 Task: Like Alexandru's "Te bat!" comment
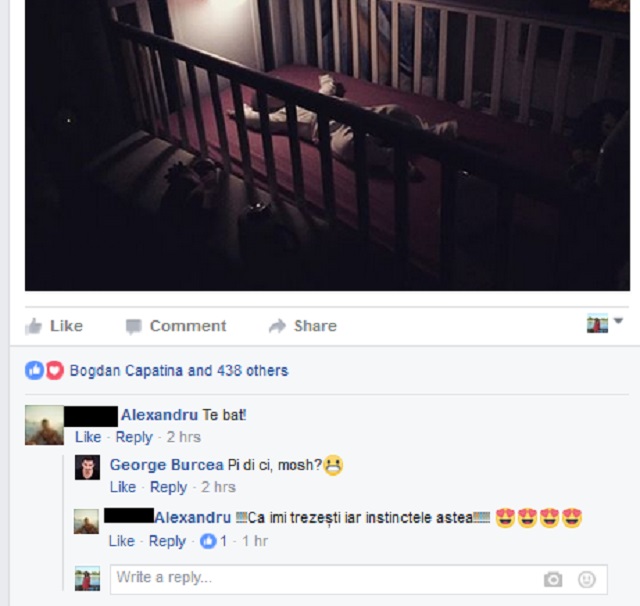pos(88,437)
